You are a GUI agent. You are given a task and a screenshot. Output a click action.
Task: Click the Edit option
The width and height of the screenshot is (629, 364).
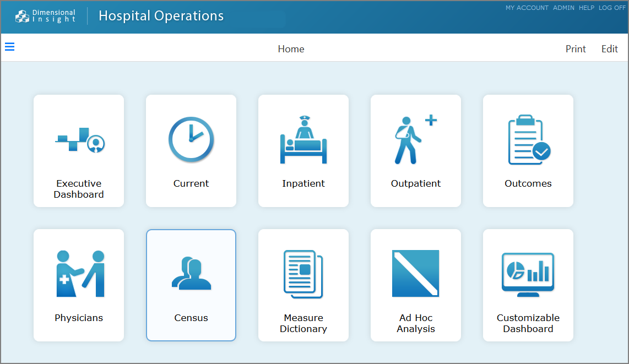[x=610, y=49]
